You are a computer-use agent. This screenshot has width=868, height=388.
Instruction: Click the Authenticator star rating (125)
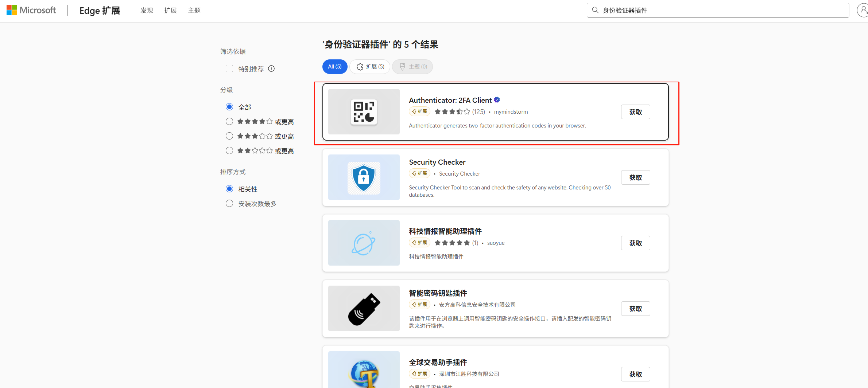click(x=460, y=112)
